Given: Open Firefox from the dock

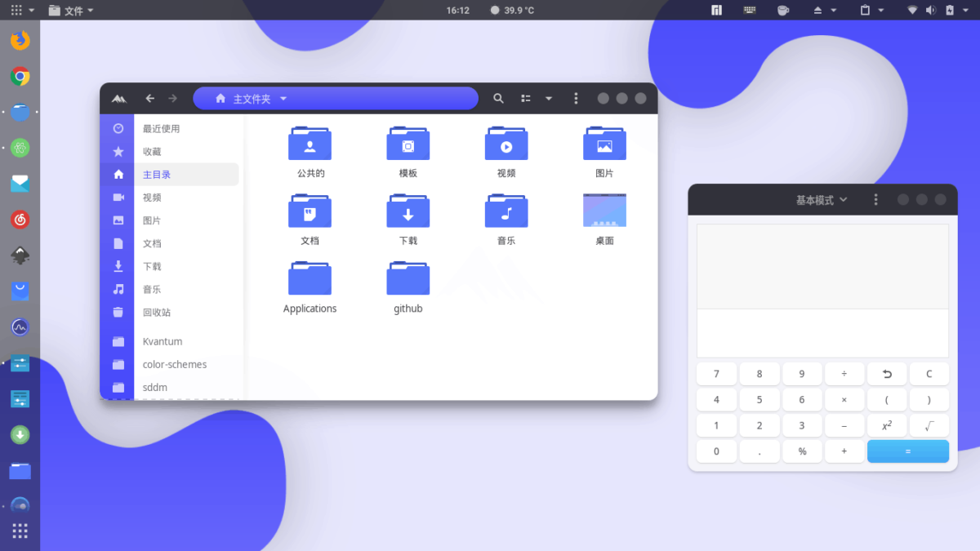Looking at the screenshot, I should [20, 39].
